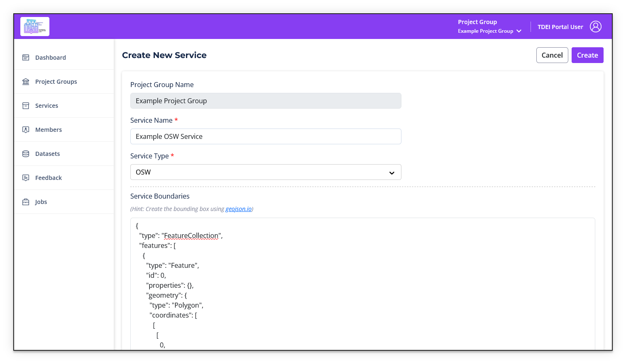Click the user profile avatar icon
This screenshot has height=364, width=626.
click(x=596, y=26)
